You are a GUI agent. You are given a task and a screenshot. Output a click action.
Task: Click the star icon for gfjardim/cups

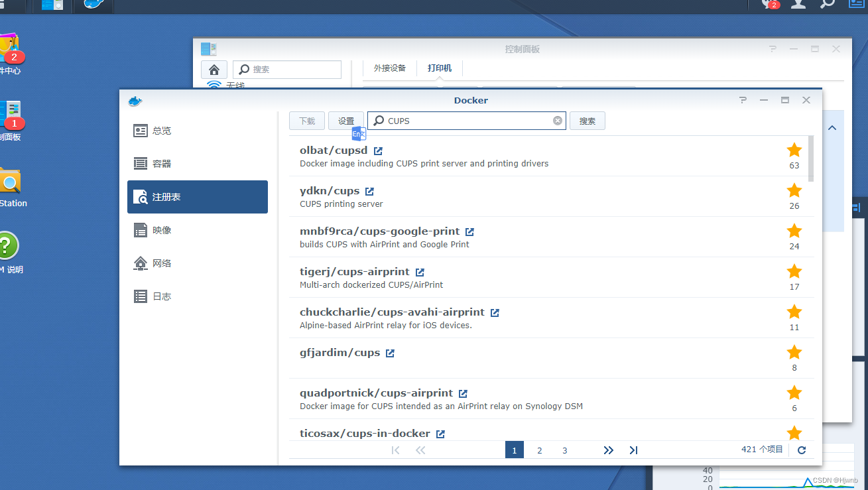pyautogui.click(x=794, y=352)
